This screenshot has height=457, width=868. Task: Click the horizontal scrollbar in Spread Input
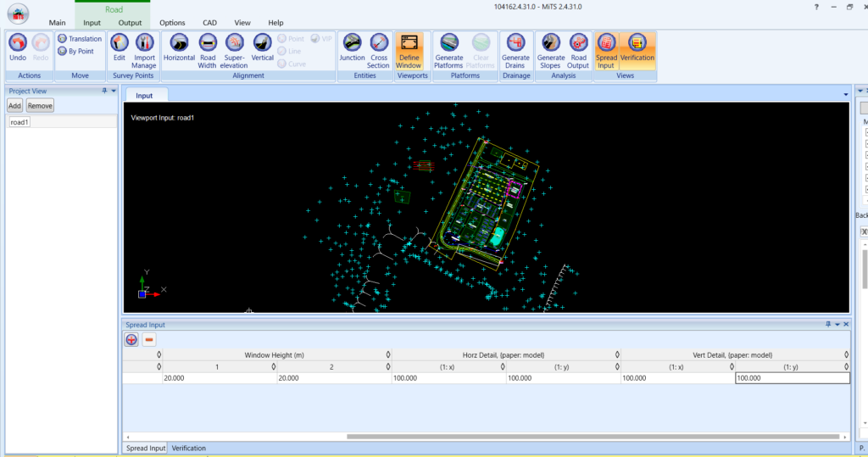(593, 437)
